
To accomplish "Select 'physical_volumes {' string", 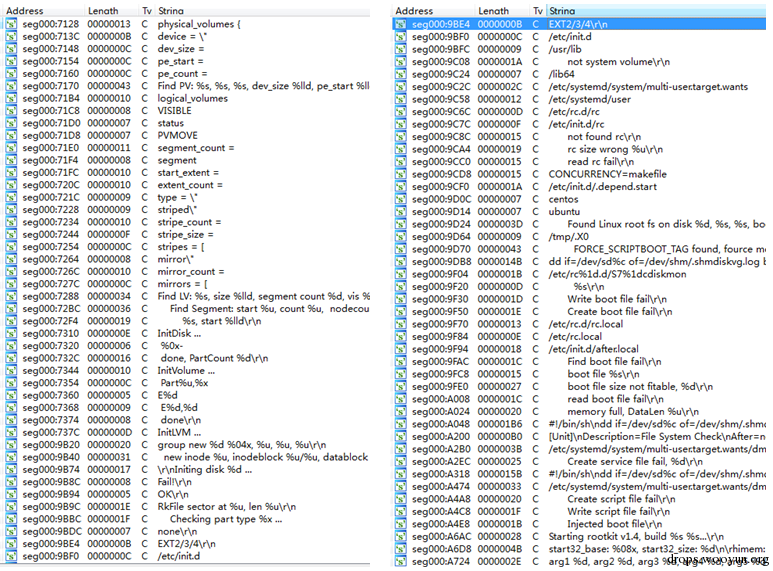I will coord(199,24).
